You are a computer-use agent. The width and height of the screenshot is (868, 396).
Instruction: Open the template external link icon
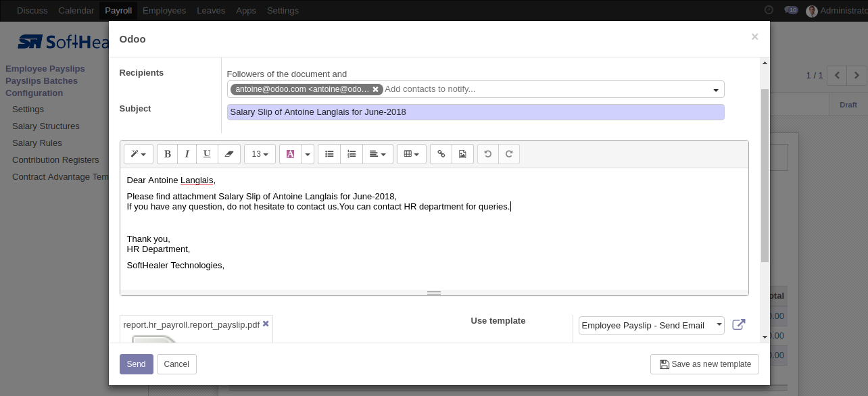click(x=739, y=324)
